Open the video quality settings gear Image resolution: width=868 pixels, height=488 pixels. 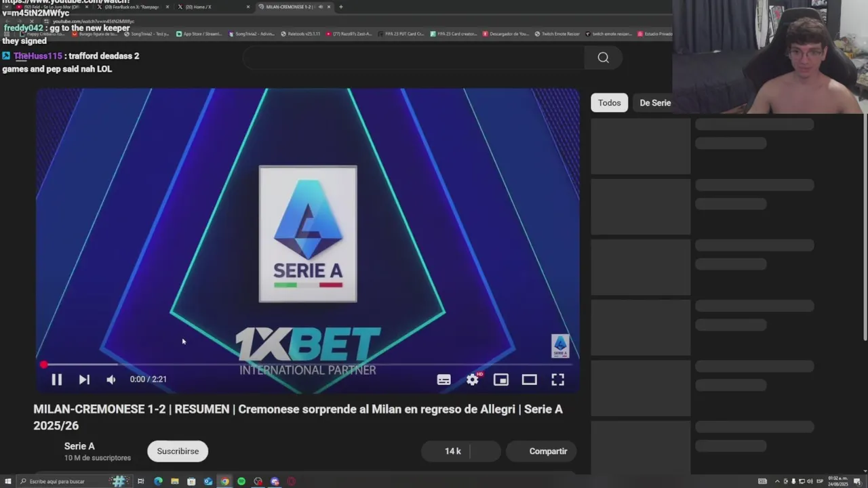(x=473, y=380)
